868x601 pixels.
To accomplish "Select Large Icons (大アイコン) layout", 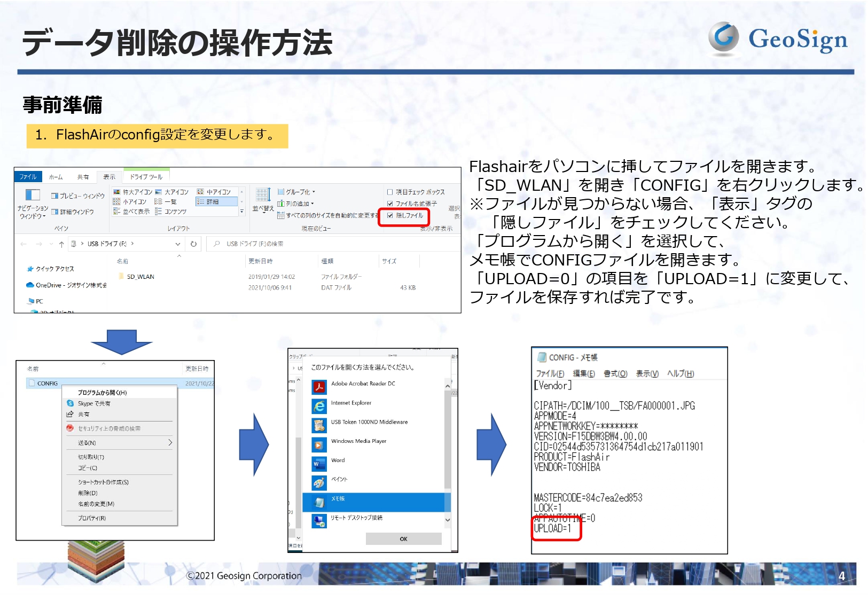I will (172, 192).
